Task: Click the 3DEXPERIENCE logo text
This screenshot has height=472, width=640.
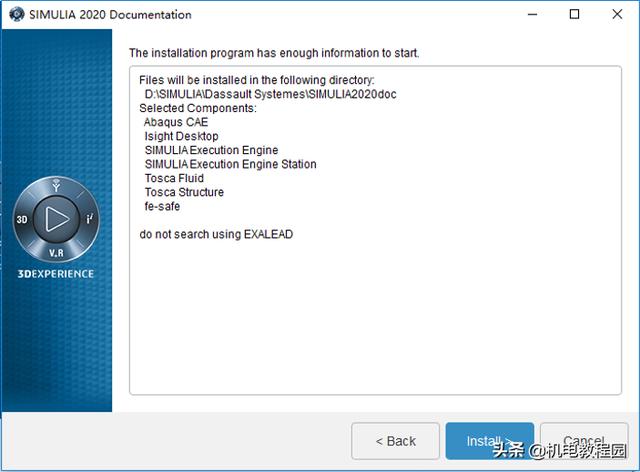Action: click(56, 274)
